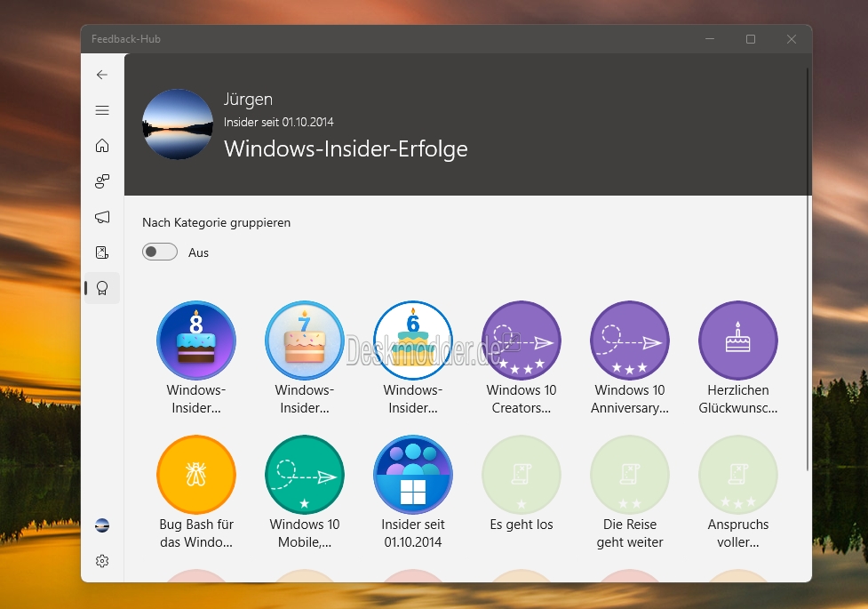
Task: Open the Herzlichen Glückwunsch cake badge
Action: click(x=738, y=341)
